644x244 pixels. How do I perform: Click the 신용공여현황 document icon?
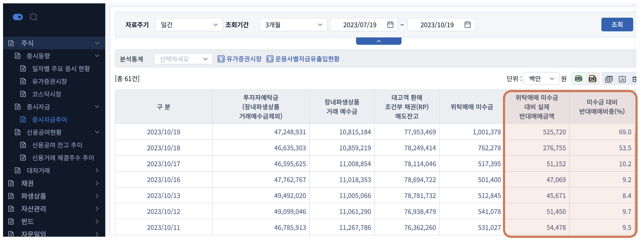[x=18, y=132]
